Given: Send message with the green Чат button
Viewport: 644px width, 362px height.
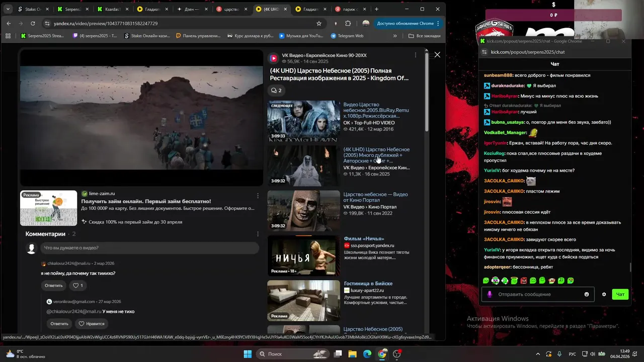Looking at the screenshot, I should tap(620, 294).
